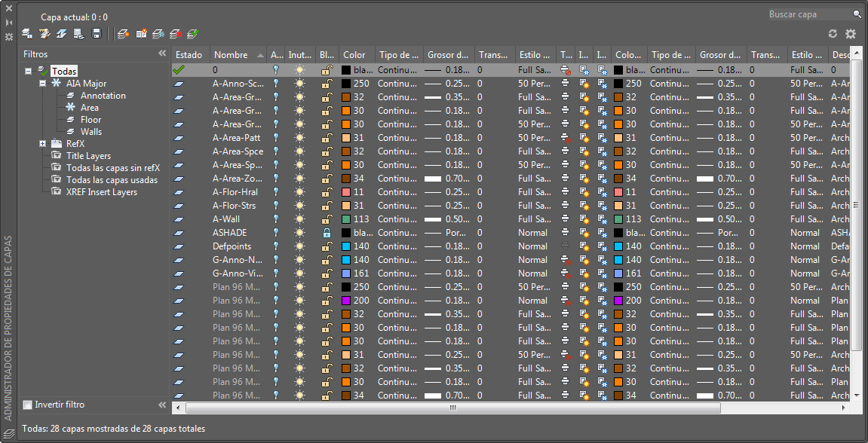Select the ASHADE layer name
Screen dimensions: 868x443
point(230,233)
